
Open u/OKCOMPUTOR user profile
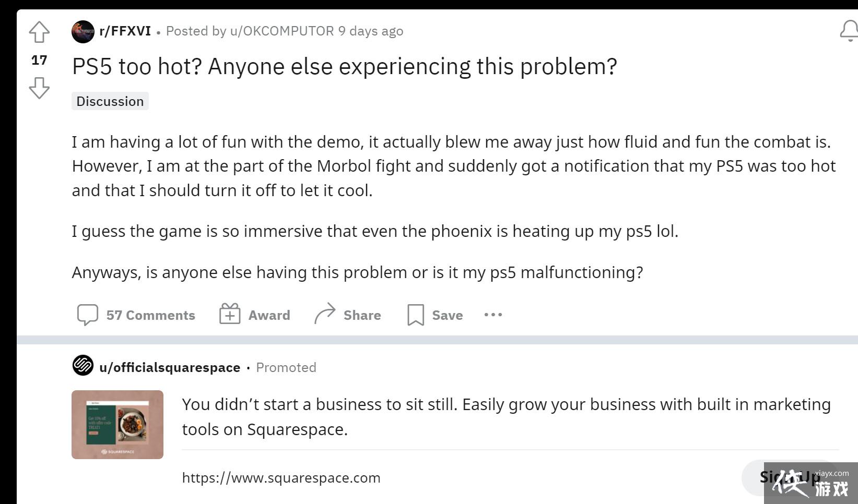(x=281, y=31)
